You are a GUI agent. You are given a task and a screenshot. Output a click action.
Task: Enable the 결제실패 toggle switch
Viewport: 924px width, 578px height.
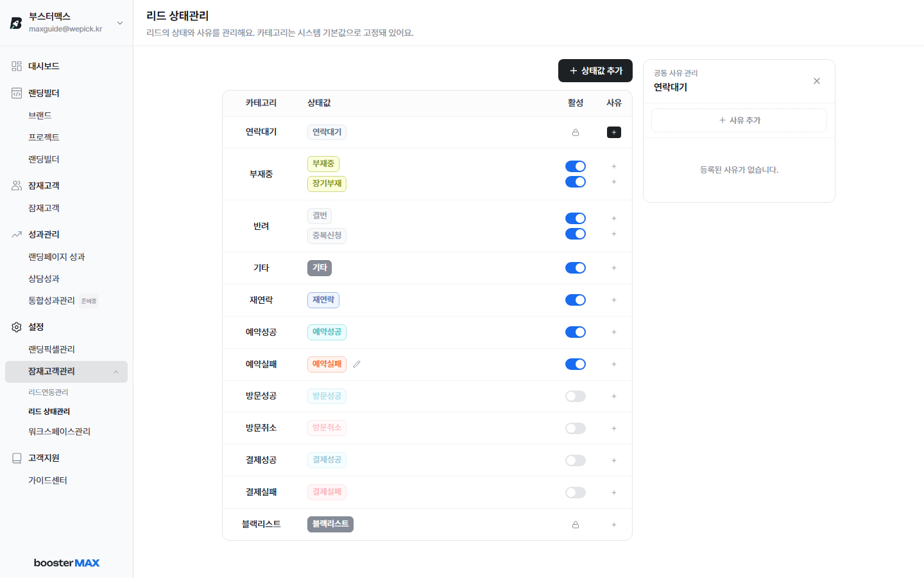(576, 493)
